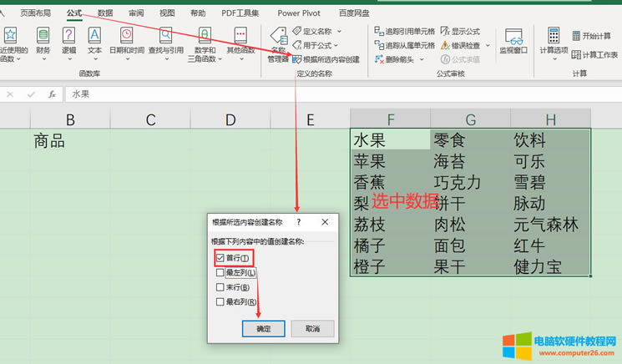Screen dimensions: 622x364
Task: Open the 其他函数 icon
Action: (x=240, y=36)
